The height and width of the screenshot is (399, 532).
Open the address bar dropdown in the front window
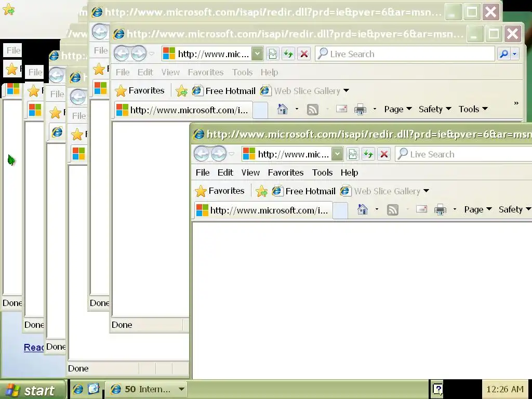coord(337,154)
